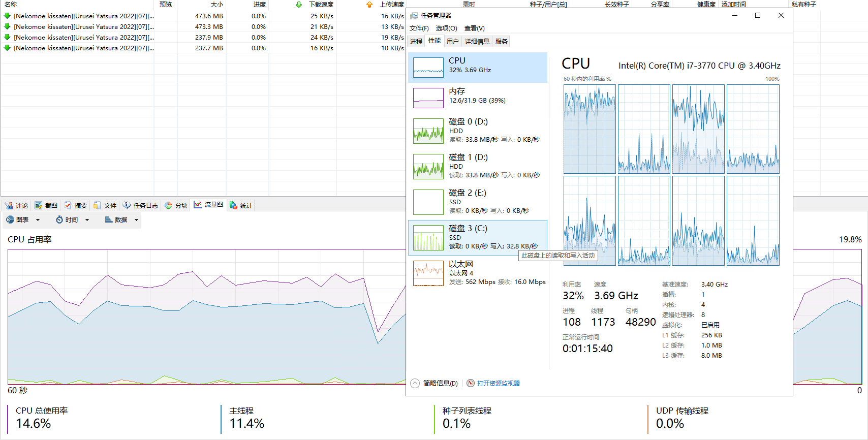Open the 评论 comments tab

pyautogui.click(x=16, y=206)
